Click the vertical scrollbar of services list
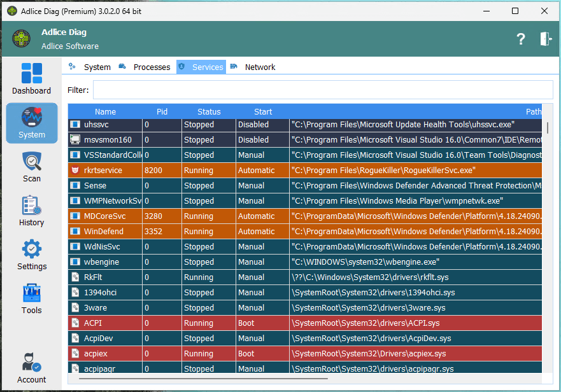The image size is (561, 392). point(548,127)
